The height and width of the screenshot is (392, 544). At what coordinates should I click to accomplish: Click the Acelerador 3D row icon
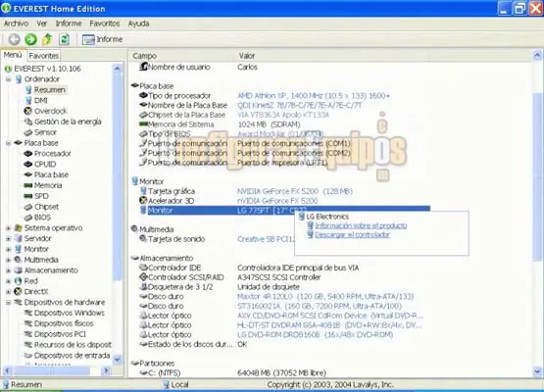click(x=142, y=201)
